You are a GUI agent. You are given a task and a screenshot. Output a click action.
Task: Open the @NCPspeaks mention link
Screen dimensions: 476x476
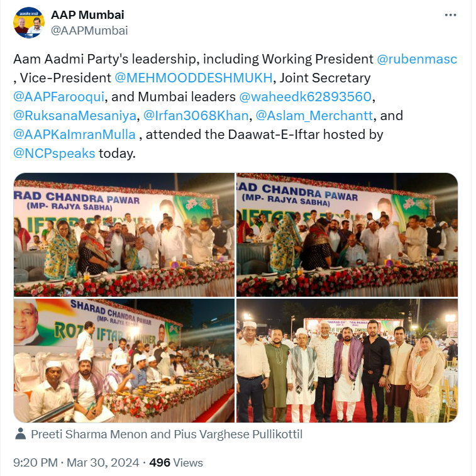pyautogui.click(x=54, y=153)
